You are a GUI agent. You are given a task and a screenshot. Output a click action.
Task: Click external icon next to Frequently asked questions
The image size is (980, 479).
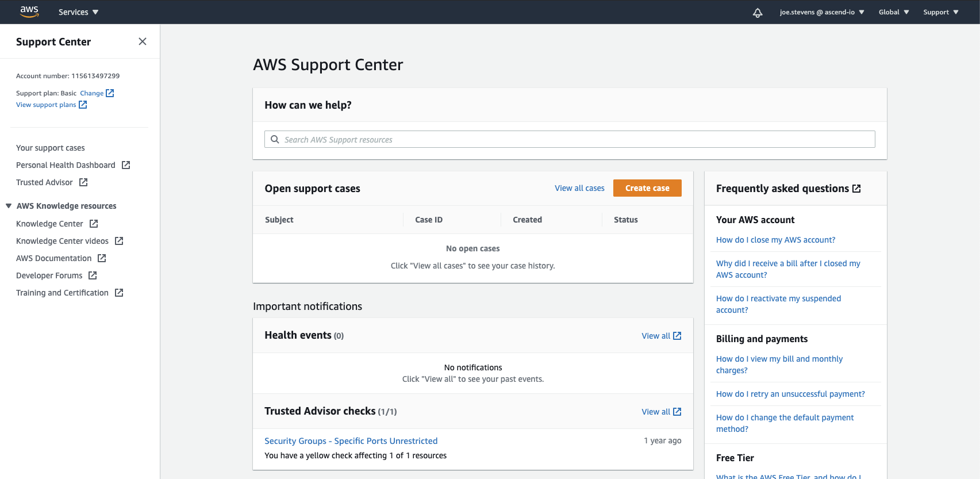point(856,189)
